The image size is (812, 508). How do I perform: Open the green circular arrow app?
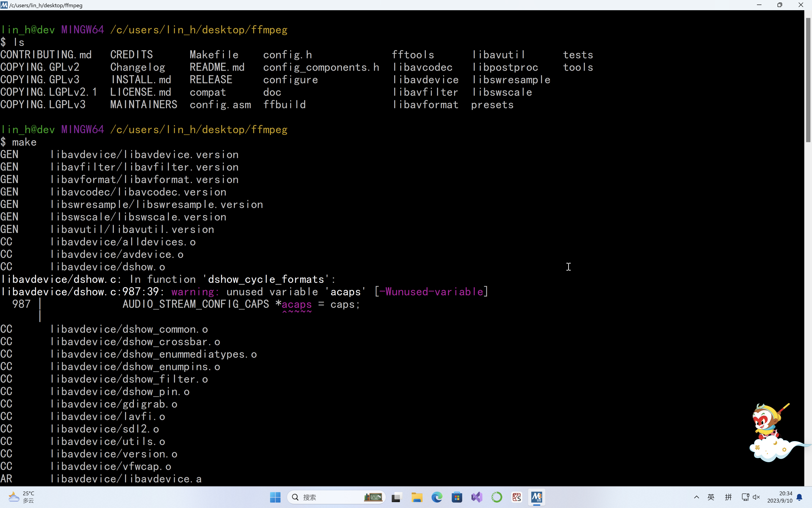[497, 497]
